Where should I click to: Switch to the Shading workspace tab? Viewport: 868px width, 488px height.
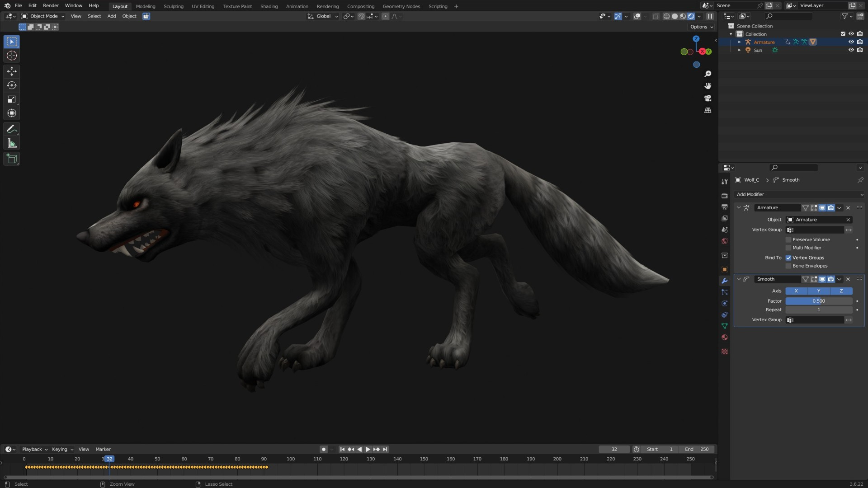(269, 6)
